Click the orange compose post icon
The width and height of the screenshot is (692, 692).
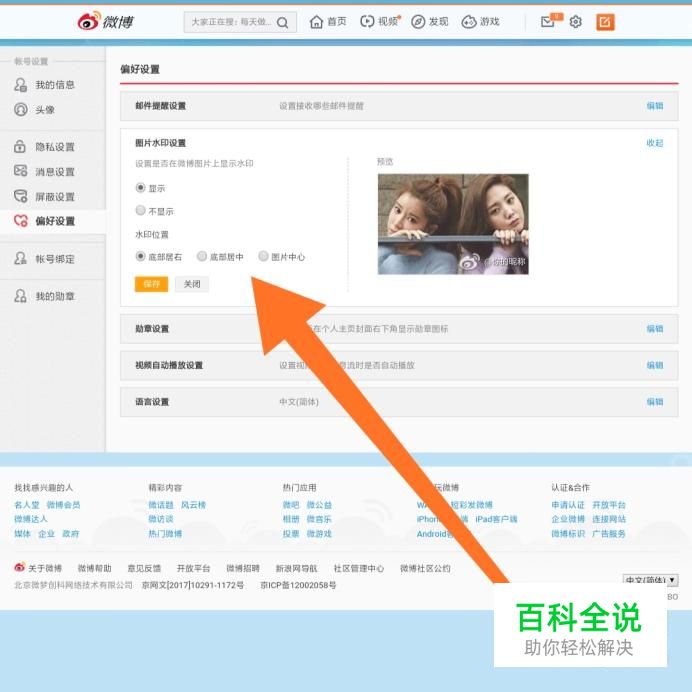tap(605, 22)
